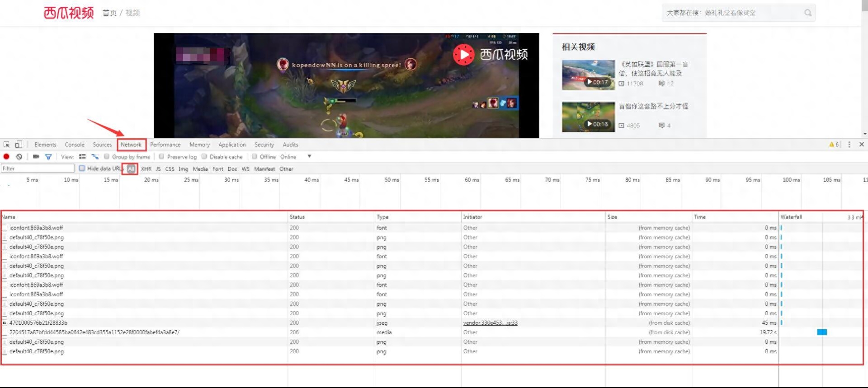The width and height of the screenshot is (868, 388).
Task: Click the capture screenshots camera icon
Action: [x=36, y=157]
